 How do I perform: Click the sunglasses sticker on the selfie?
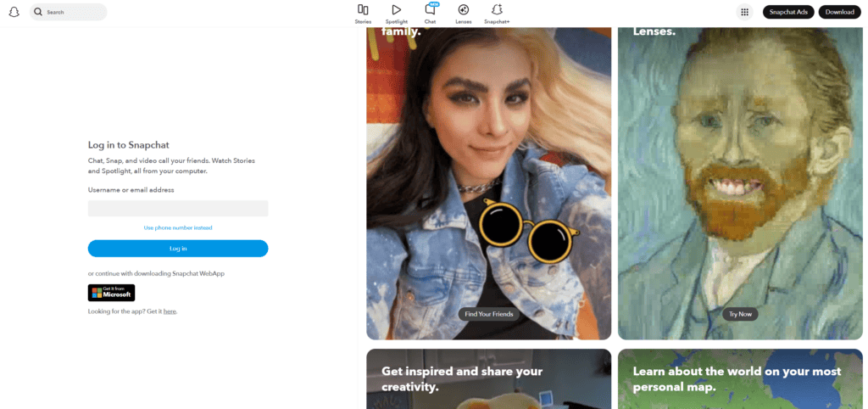pyautogui.click(x=528, y=229)
